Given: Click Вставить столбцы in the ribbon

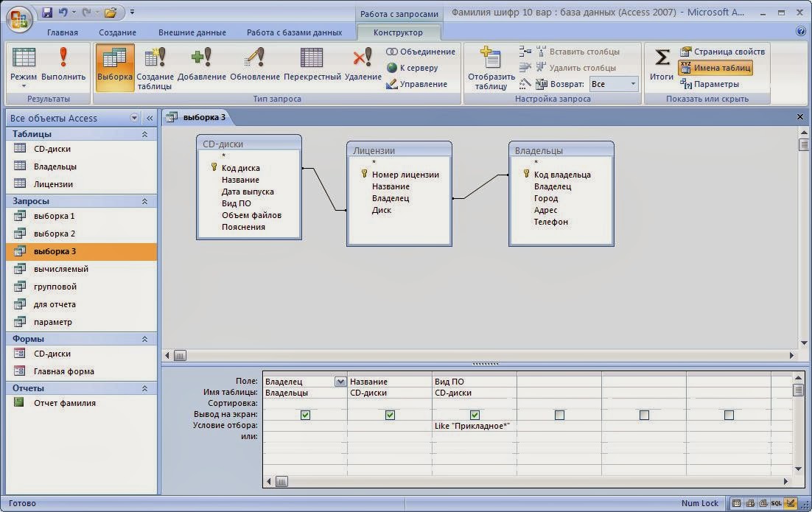Looking at the screenshot, I should point(578,52).
